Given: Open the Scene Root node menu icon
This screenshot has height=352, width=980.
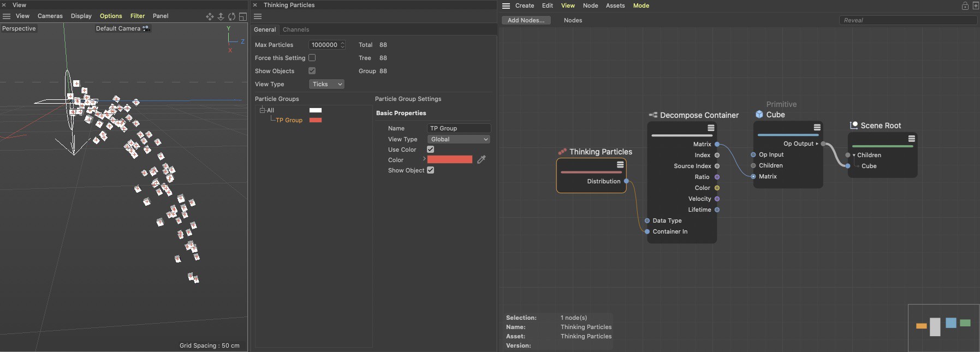Looking at the screenshot, I should click(911, 139).
